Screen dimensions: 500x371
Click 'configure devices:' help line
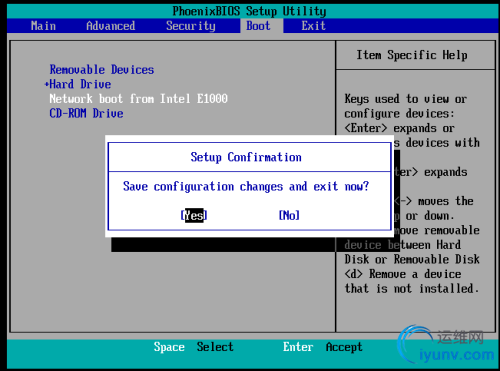[x=399, y=114]
